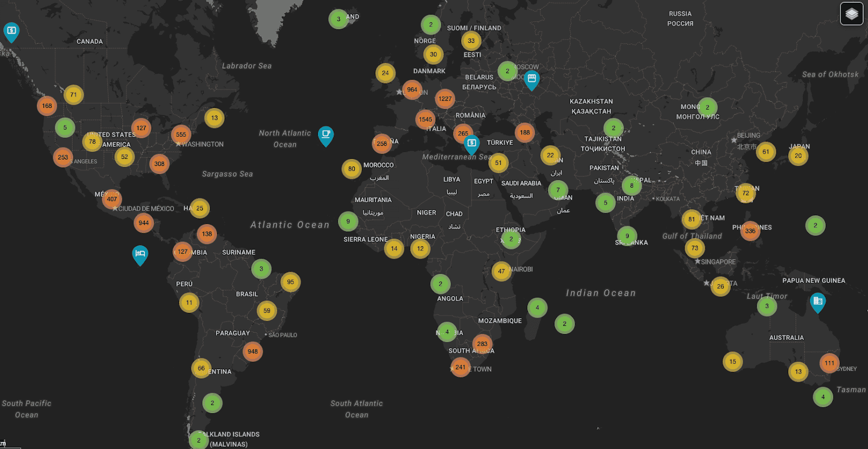Select the bed pin west of Colombia
This screenshot has height=449, width=868.
click(x=140, y=253)
